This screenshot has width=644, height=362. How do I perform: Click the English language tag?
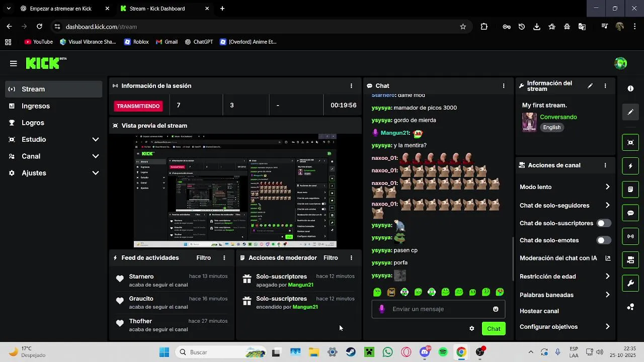(x=552, y=128)
